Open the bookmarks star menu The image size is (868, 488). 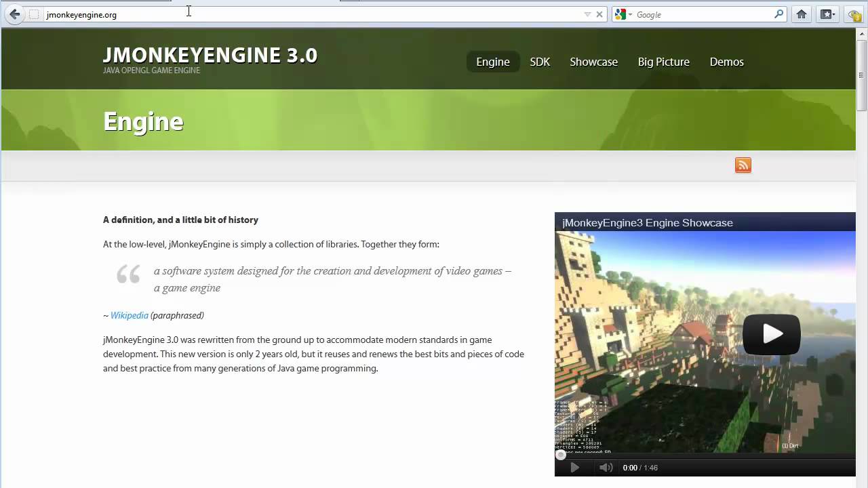(827, 14)
